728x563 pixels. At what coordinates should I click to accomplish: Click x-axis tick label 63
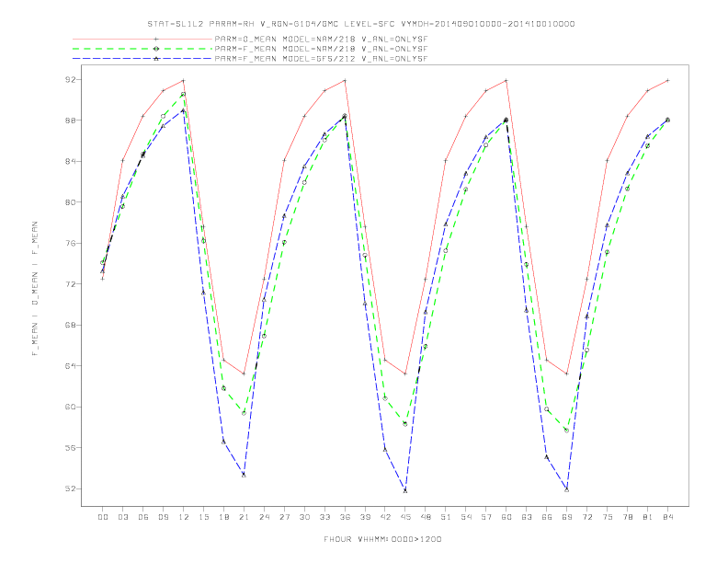coord(527,517)
